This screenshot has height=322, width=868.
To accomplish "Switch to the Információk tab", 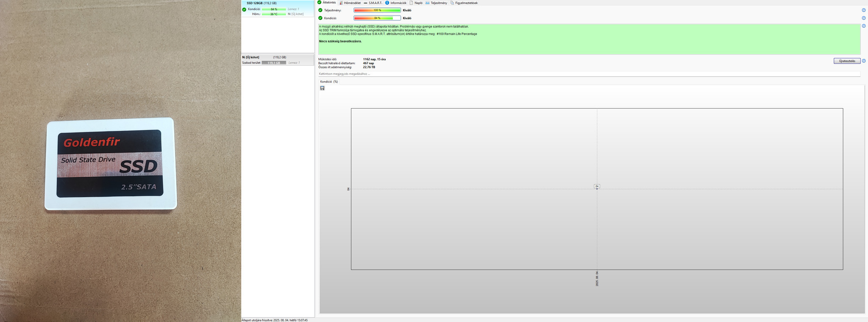I will (x=396, y=3).
